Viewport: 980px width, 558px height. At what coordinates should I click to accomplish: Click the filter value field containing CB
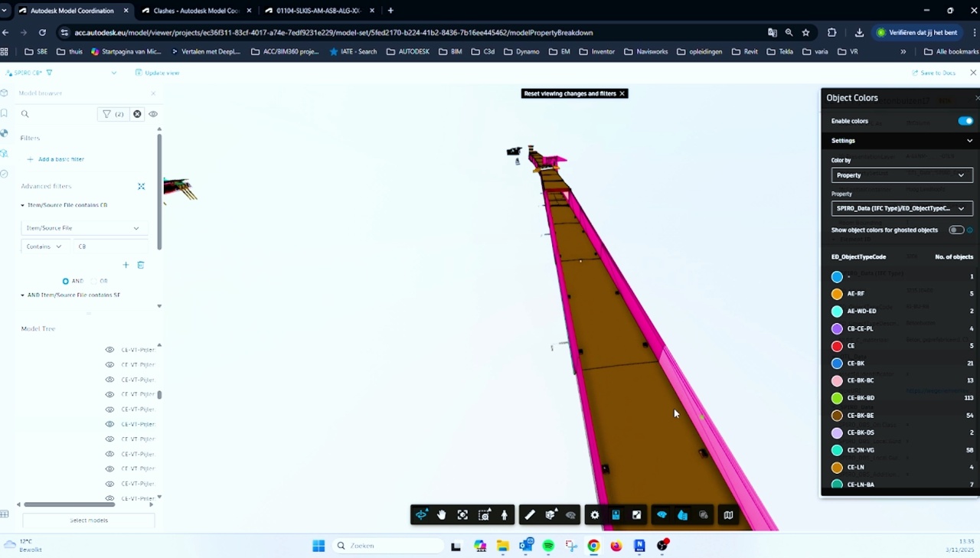coord(111,246)
